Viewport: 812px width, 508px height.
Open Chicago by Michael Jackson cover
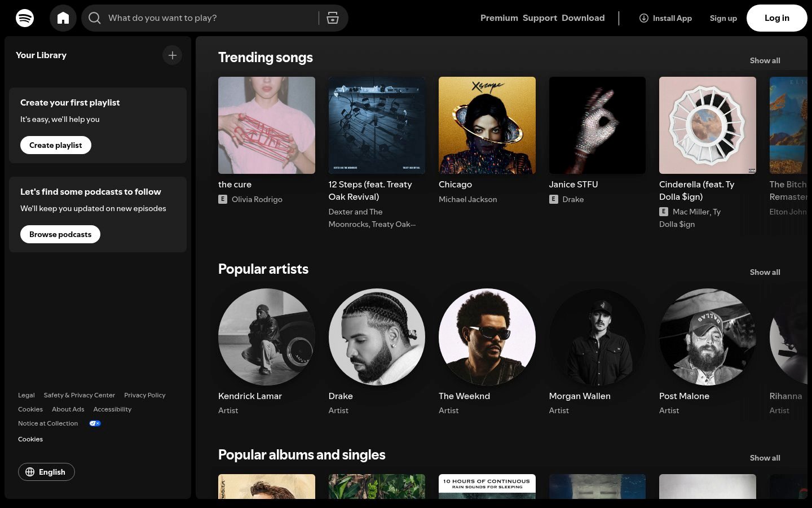coord(487,125)
